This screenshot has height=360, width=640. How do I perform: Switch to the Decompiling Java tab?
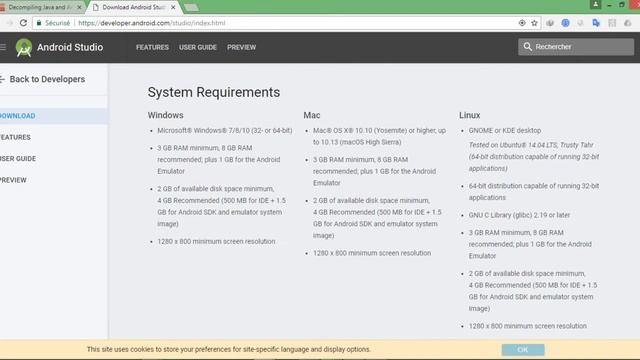[39, 7]
